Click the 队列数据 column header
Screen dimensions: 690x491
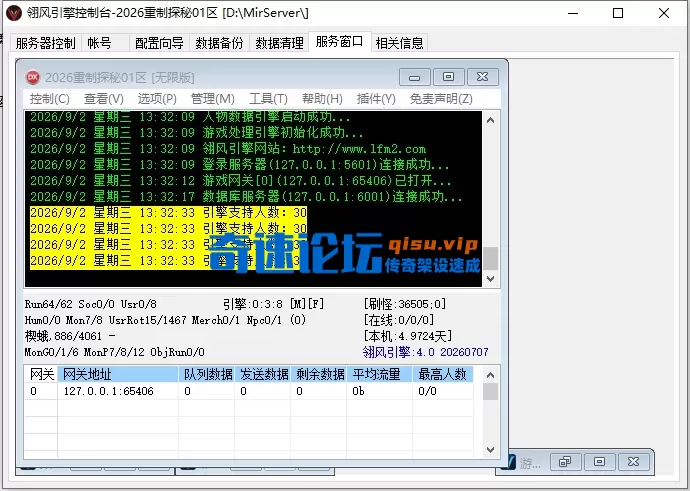[x=206, y=374]
